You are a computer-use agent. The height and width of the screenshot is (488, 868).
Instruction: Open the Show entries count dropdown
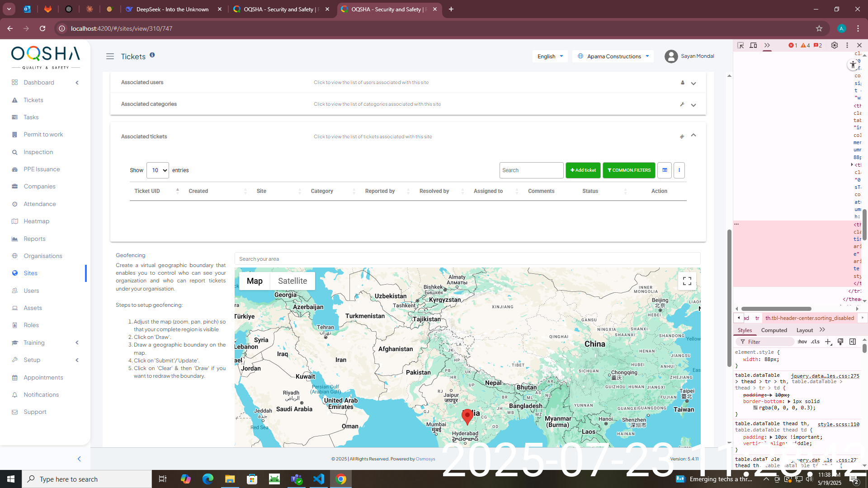tap(157, 170)
